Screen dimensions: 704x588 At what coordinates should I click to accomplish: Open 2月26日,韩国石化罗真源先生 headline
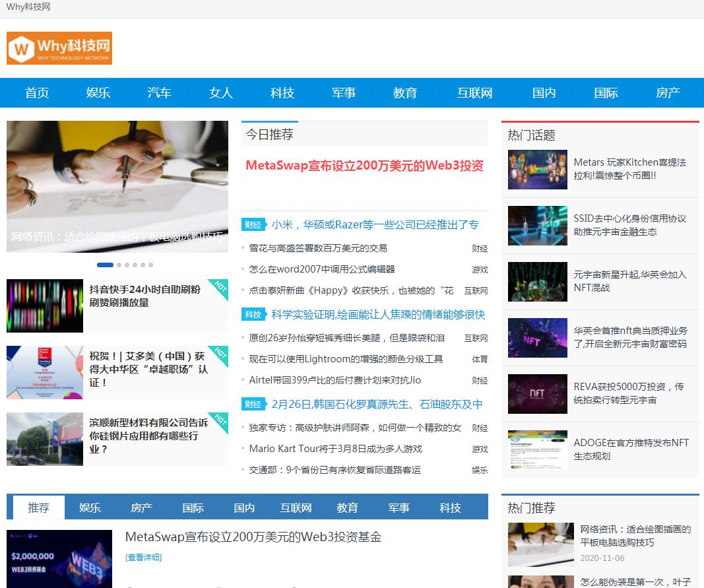click(377, 405)
